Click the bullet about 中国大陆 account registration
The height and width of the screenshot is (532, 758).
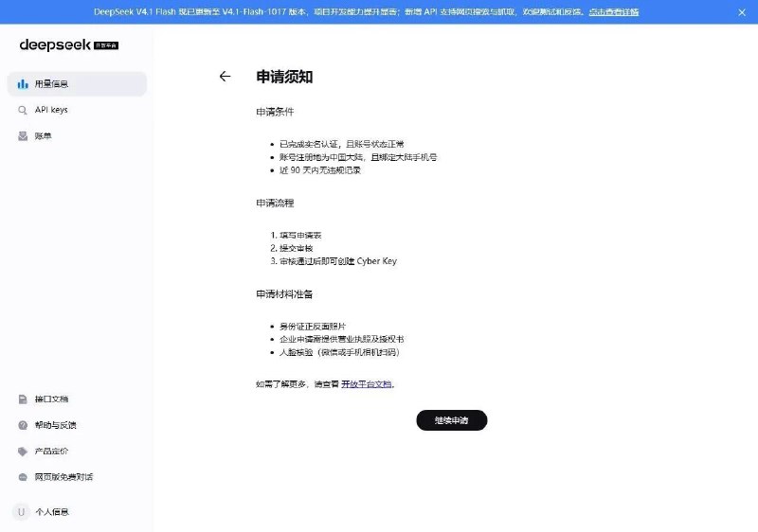click(x=358, y=157)
